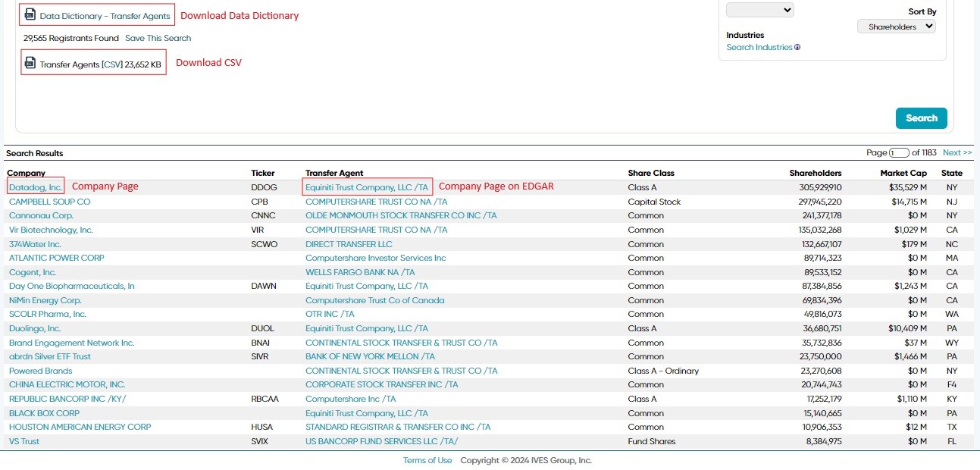Viewport: 980px width, 470px height.
Task: Click the Search button
Action: [x=922, y=118]
